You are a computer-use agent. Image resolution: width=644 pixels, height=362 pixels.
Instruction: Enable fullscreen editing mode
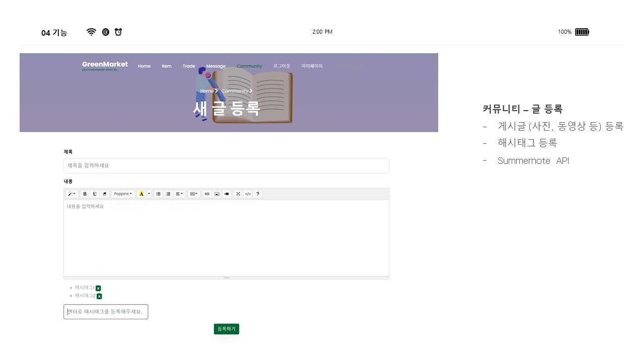(238, 194)
